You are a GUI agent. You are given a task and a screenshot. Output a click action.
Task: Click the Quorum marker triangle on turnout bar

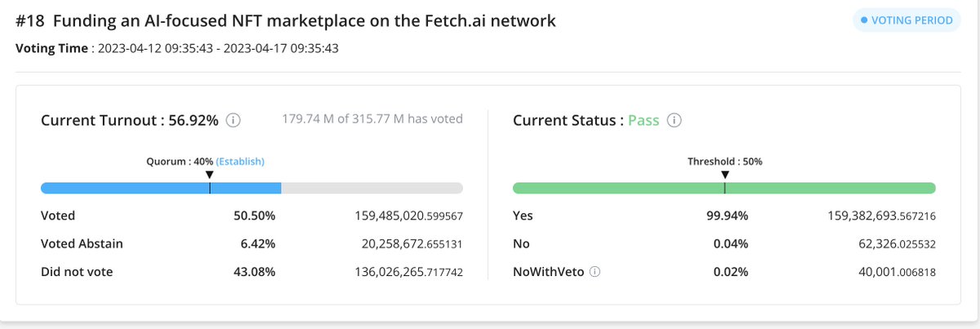pos(210,175)
